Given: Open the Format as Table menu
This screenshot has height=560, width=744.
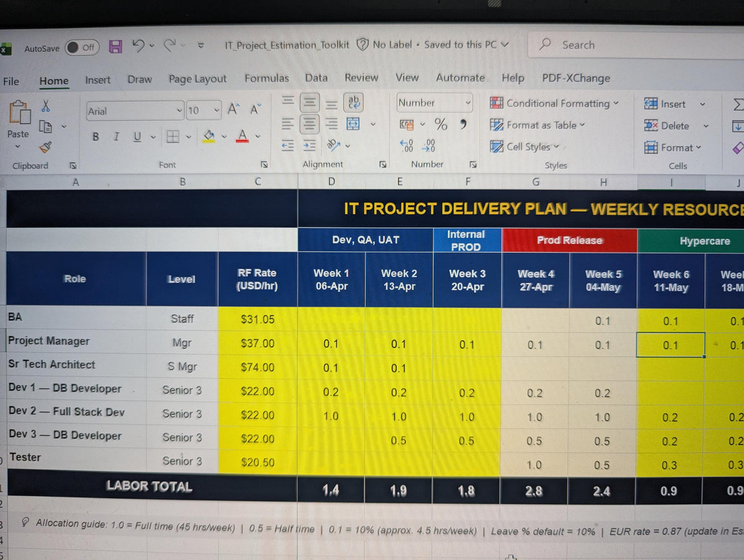Looking at the screenshot, I should pos(538,125).
